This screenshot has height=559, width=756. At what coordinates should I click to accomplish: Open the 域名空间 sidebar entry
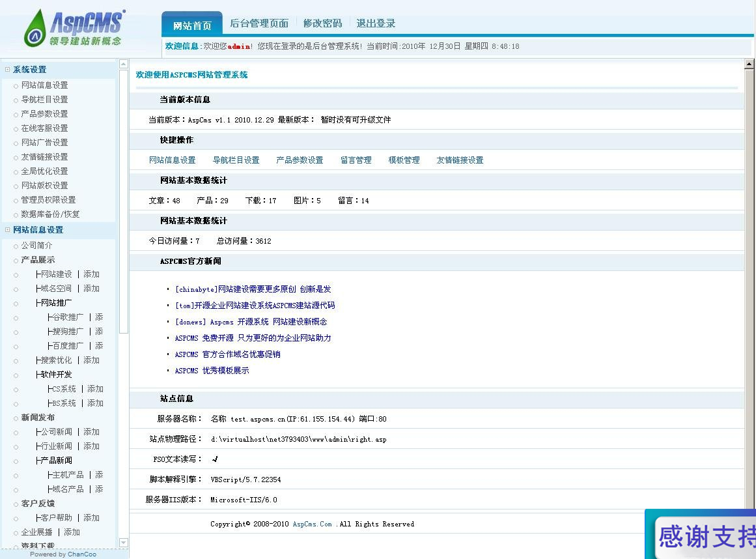(x=56, y=289)
